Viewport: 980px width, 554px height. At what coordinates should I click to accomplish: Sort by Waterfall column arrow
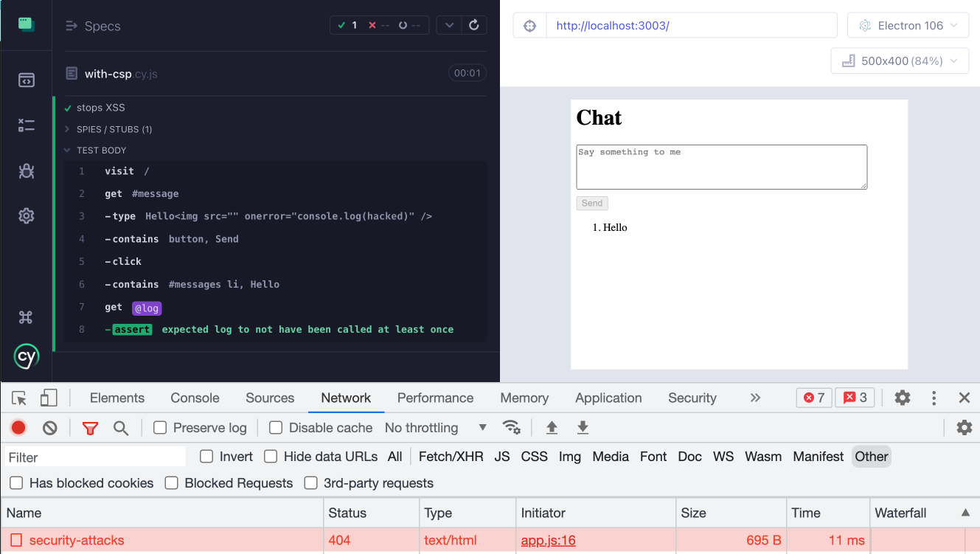[965, 513]
